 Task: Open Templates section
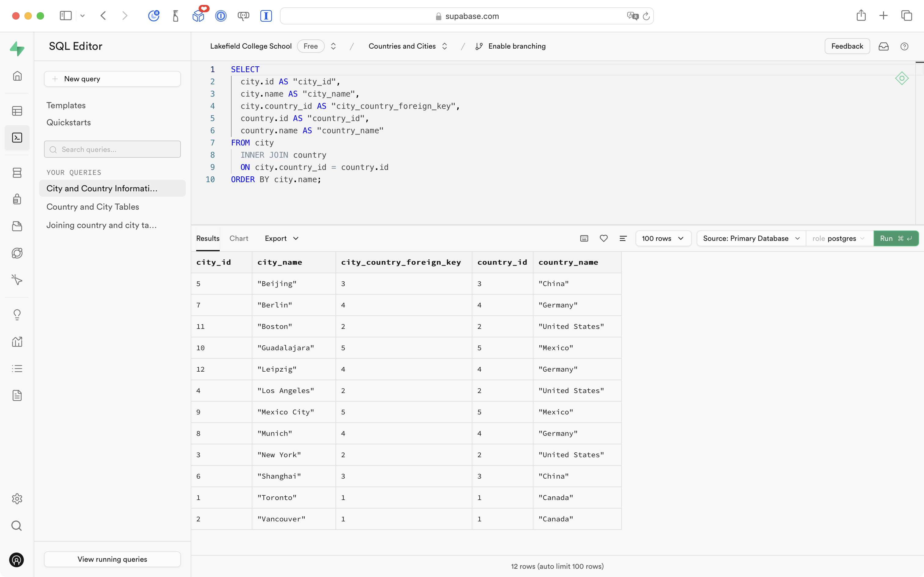click(66, 105)
